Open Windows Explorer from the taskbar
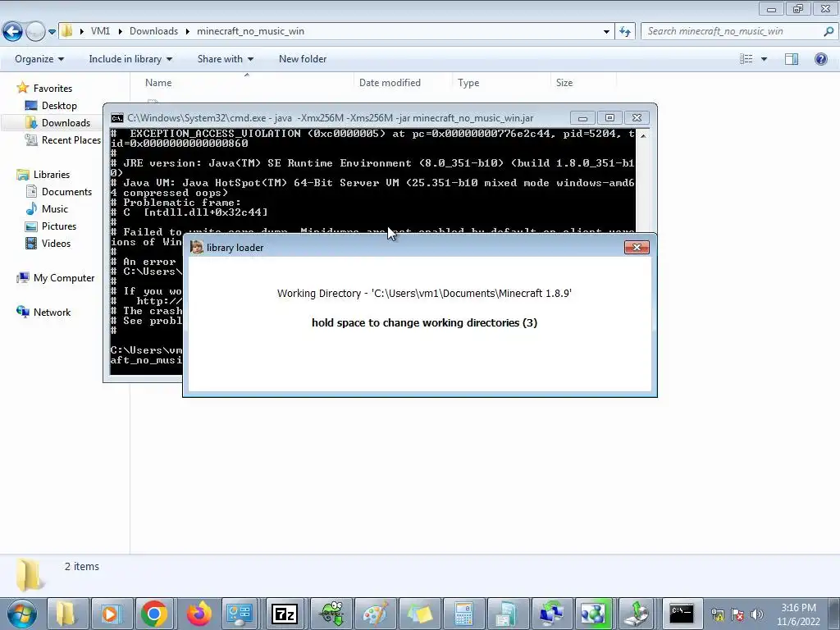The height and width of the screenshot is (630, 840). (x=66, y=614)
